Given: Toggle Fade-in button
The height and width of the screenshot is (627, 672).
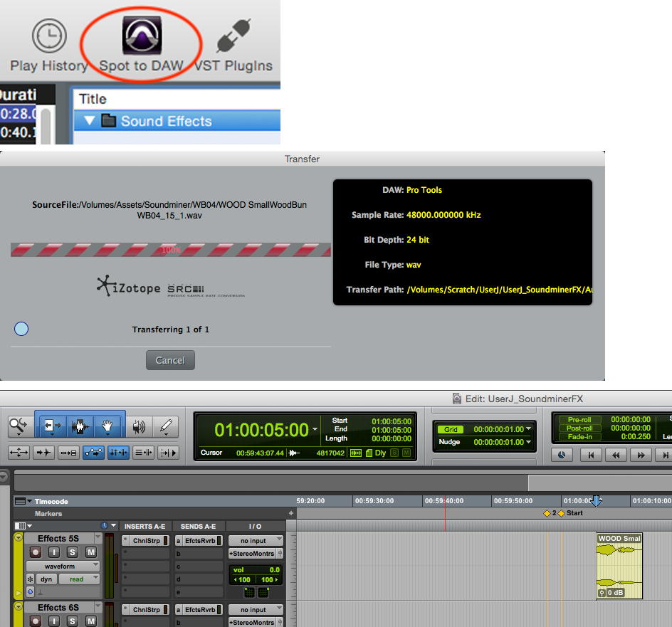Looking at the screenshot, I should pyautogui.click(x=579, y=437).
